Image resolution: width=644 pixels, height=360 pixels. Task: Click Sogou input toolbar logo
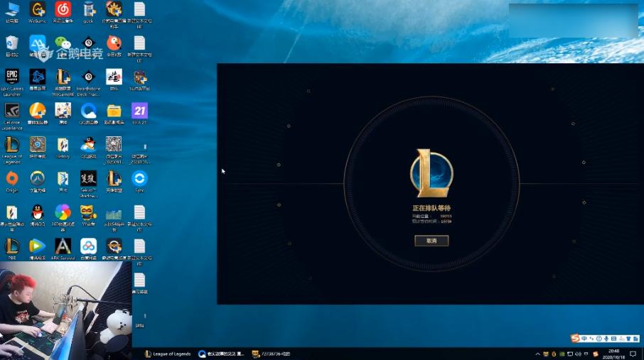(575, 338)
